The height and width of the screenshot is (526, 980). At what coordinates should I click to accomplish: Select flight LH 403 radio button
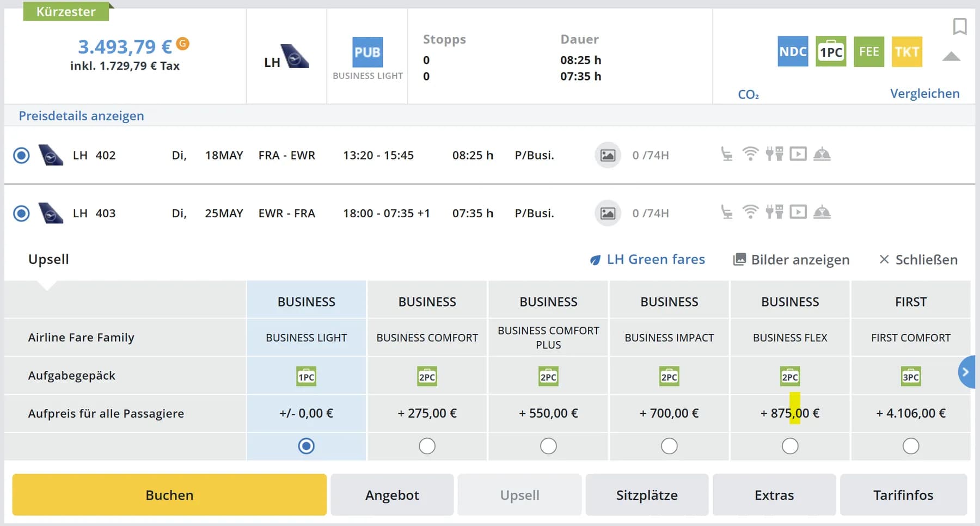click(x=21, y=213)
